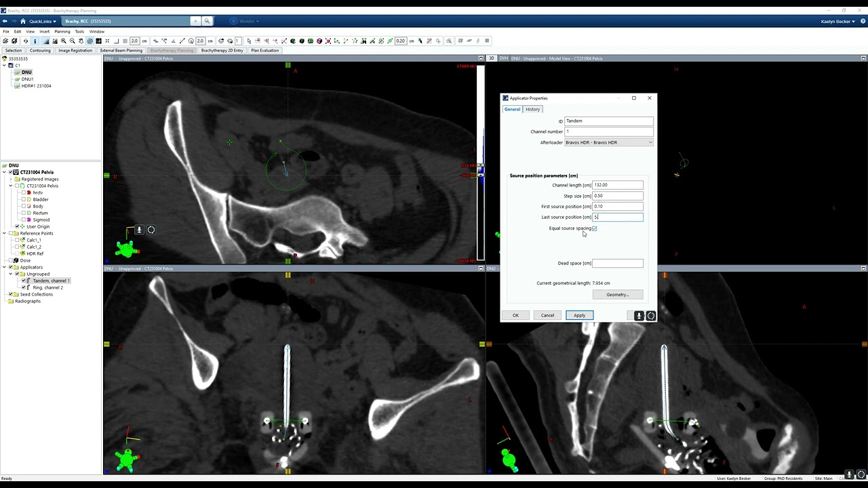
Task: Click the Channel length input field
Action: point(618,185)
